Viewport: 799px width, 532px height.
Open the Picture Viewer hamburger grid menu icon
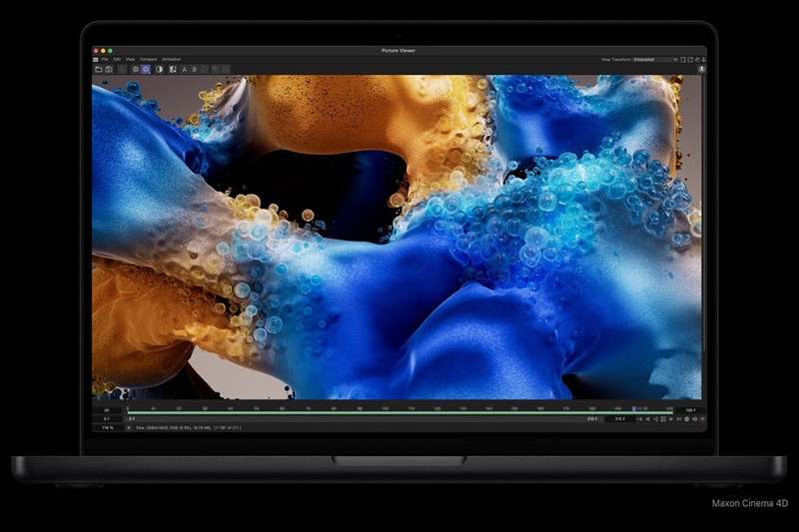95,60
